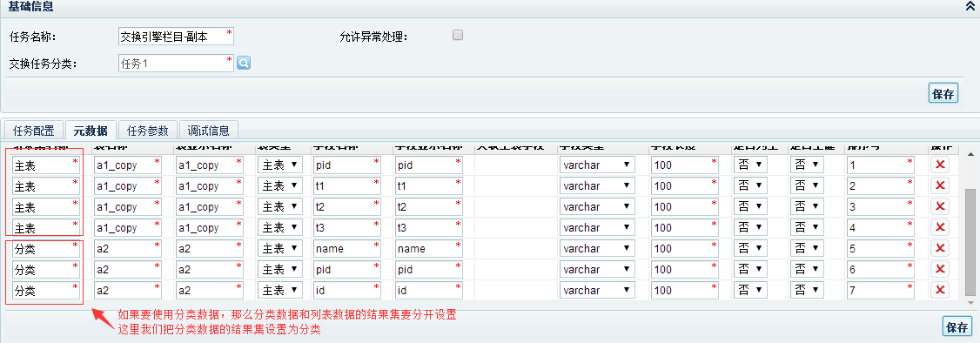
Task: Click the search icon beside 交换任务分类 field
Action: (x=244, y=63)
